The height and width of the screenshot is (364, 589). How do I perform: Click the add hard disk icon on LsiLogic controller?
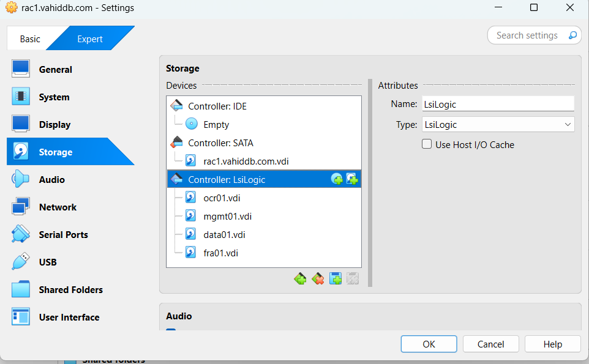[x=352, y=179]
